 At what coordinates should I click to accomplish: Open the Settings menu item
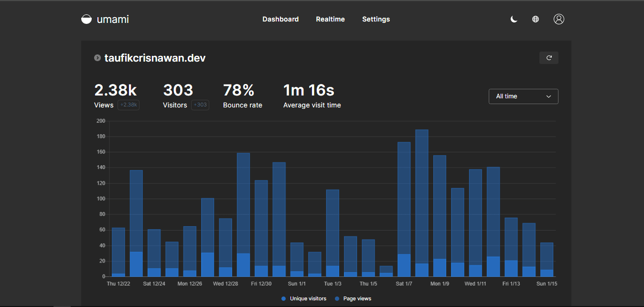click(x=376, y=19)
